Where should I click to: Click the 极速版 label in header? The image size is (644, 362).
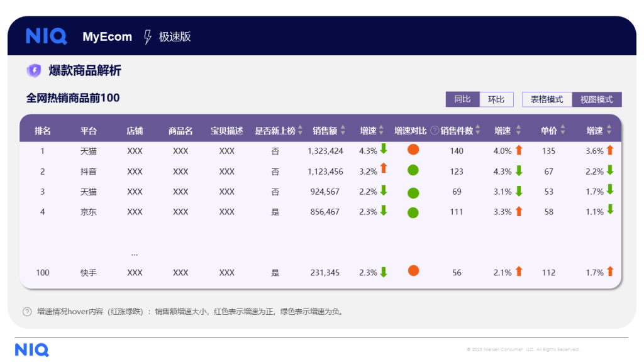[175, 37]
